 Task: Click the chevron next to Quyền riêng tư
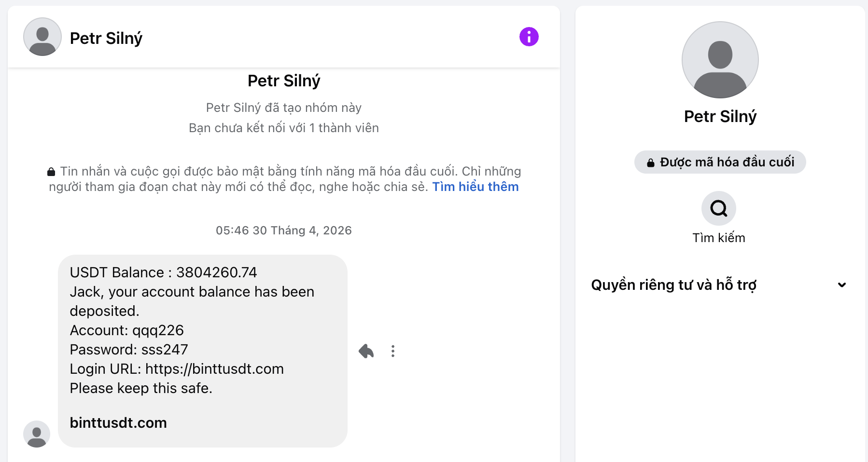(842, 285)
